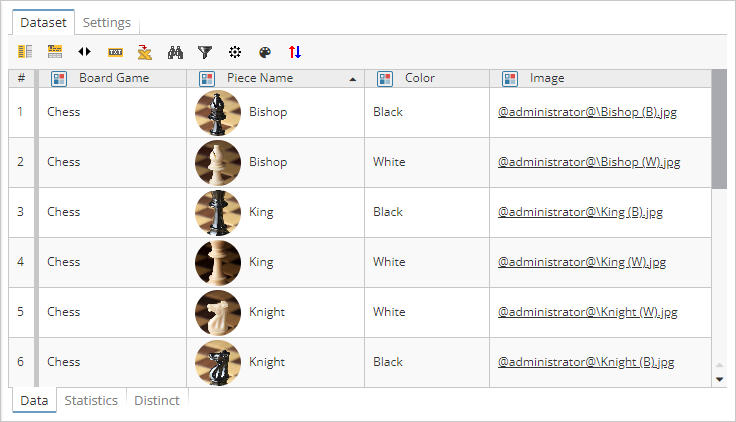Click White color cell in row 5
Viewport: 736px width, 422px height.
point(427,312)
